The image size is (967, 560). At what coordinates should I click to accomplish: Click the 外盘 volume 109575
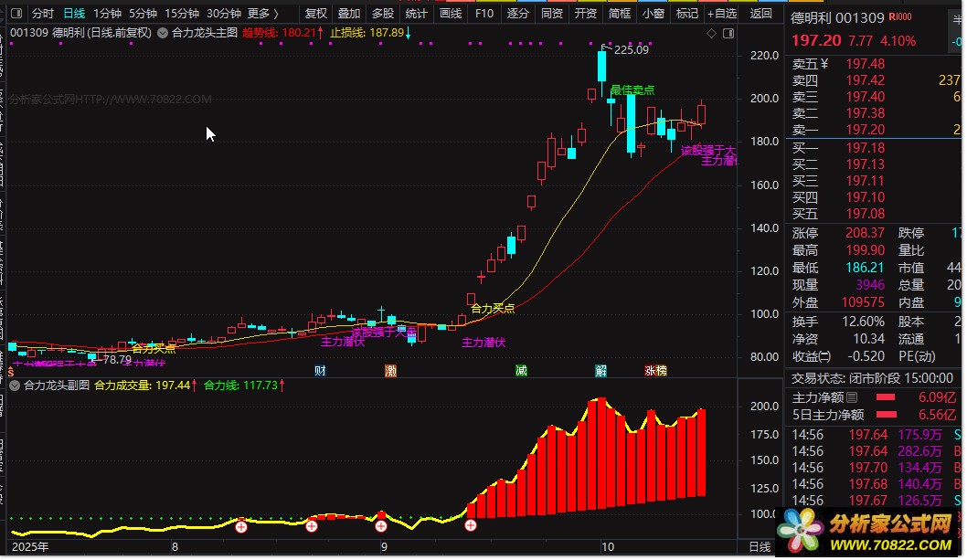pos(864,302)
